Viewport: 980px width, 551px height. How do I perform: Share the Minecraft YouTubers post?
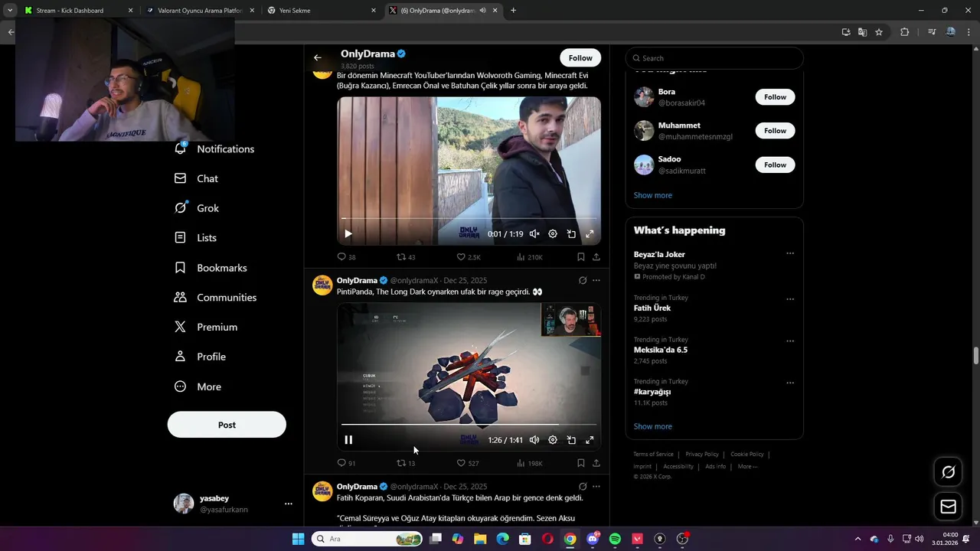tap(596, 257)
